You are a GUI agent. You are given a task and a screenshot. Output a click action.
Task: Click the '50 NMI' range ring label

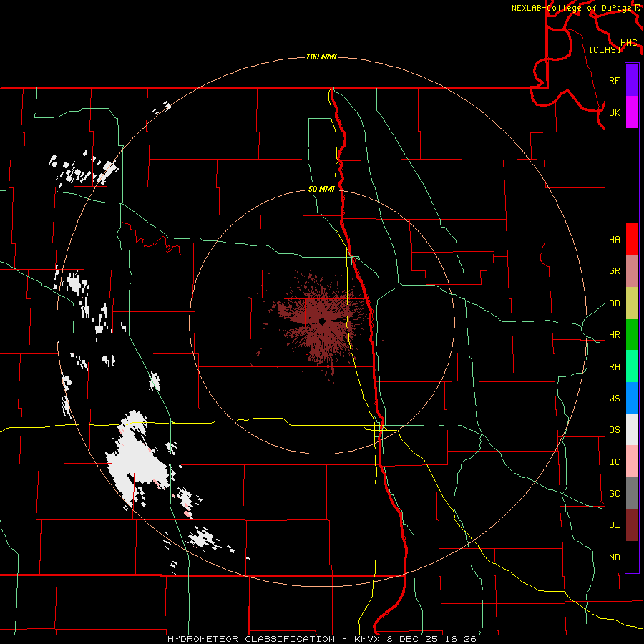[x=321, y=190]
